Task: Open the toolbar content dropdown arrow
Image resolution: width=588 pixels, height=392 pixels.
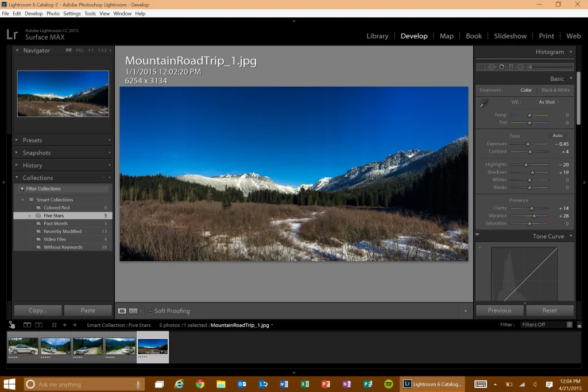Action: coord(465,311)
